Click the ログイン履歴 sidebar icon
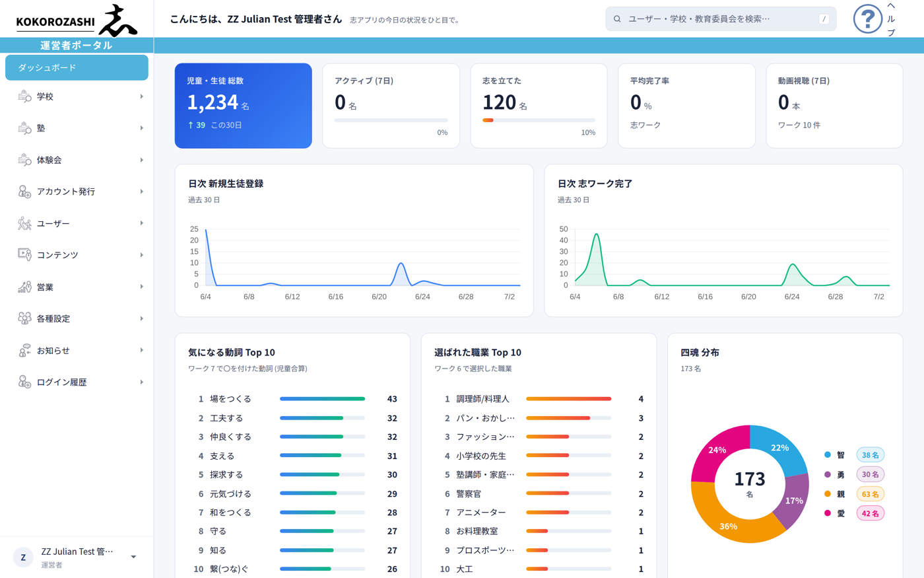This screenshot has width=924, height=578. tap(24, 382)
